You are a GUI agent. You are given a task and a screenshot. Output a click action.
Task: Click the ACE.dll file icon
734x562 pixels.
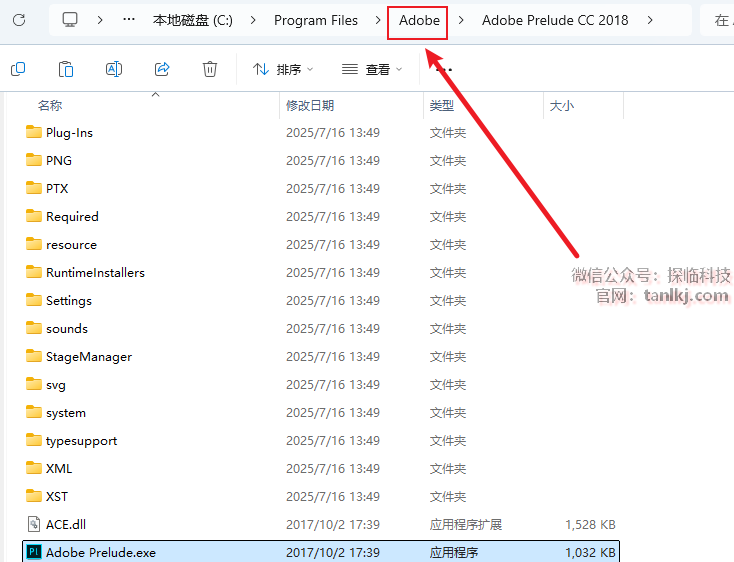pyautogui.click(x=34, y=524)
